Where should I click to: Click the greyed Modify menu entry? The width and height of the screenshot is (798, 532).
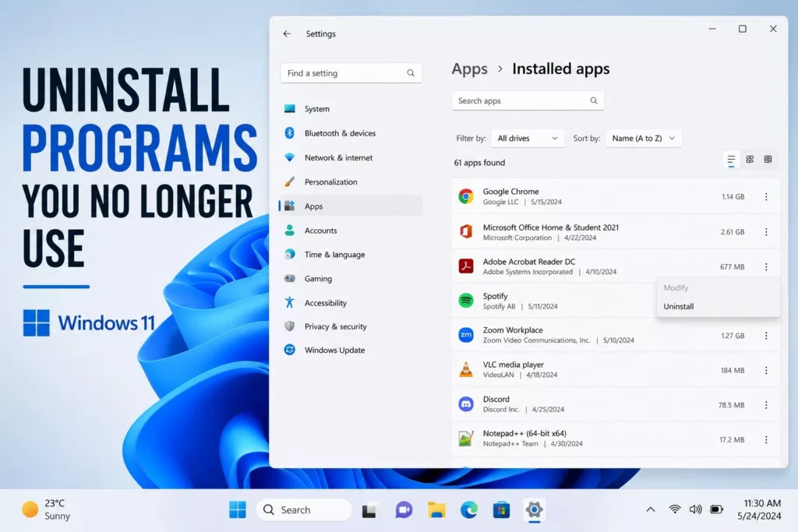[x=718, y=288]
